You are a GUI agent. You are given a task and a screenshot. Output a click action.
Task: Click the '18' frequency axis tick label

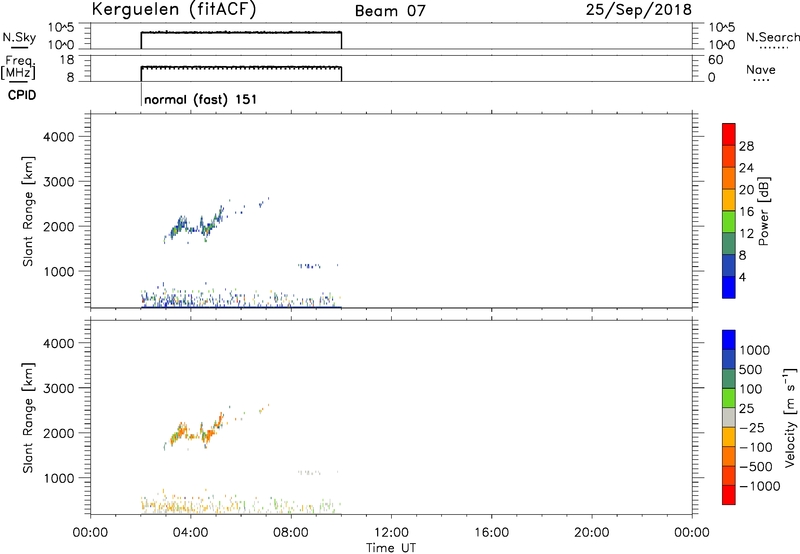click(x=68, y=60)
